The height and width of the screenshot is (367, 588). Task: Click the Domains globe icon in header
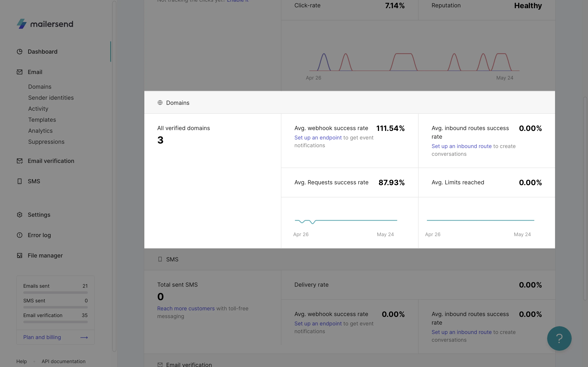160,103
